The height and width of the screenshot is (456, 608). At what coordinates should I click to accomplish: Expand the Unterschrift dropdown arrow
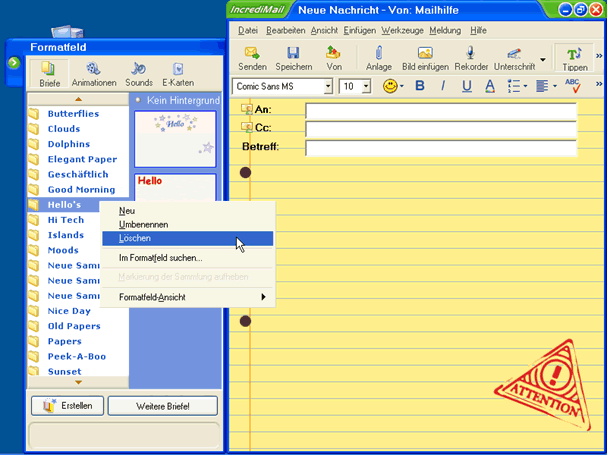coord(543,60)
